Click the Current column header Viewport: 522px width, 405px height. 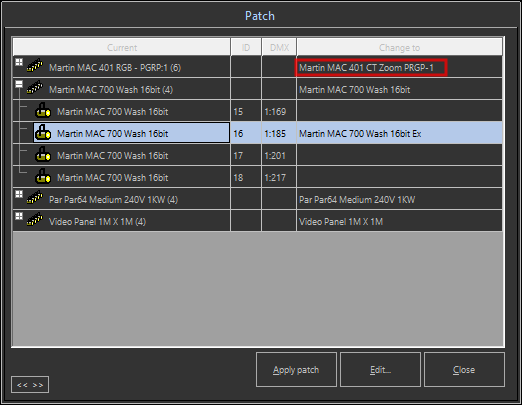122,47
